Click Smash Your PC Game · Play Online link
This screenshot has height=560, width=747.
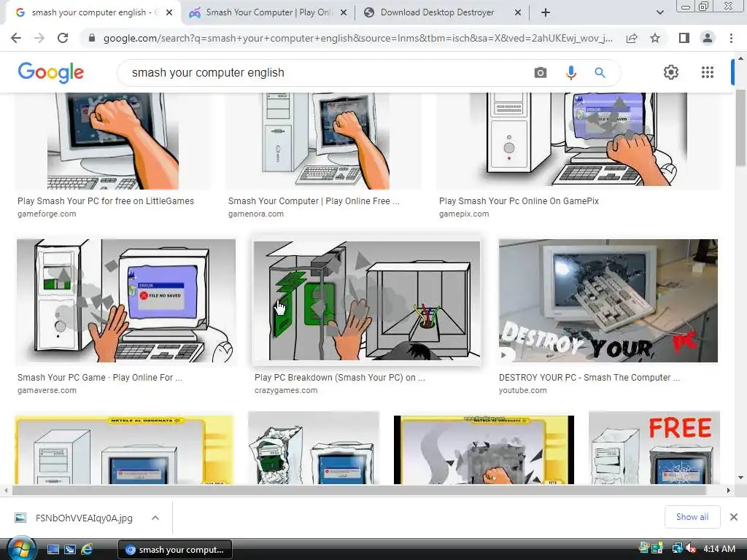100,377
